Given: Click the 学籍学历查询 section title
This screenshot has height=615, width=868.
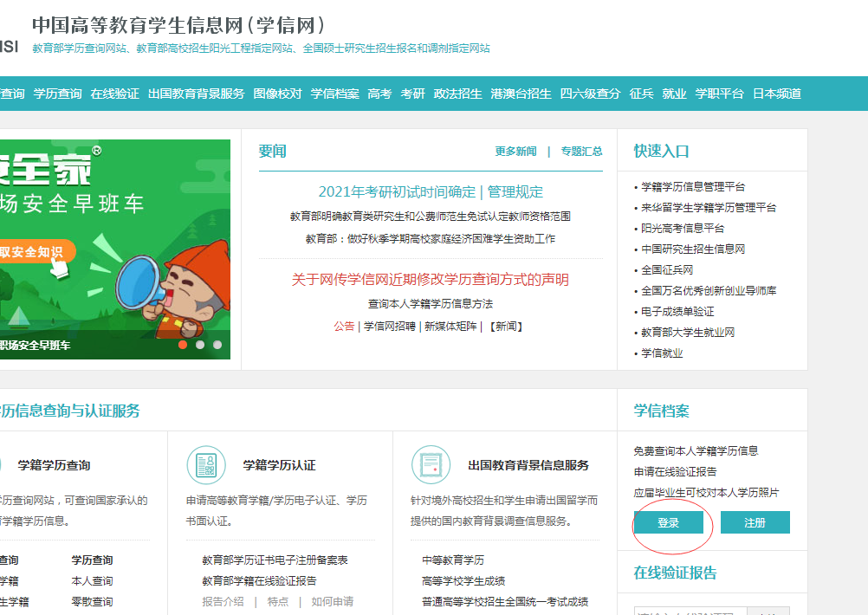Looking at the screenshot, I should pyautogui.click(x=55, y=465).
